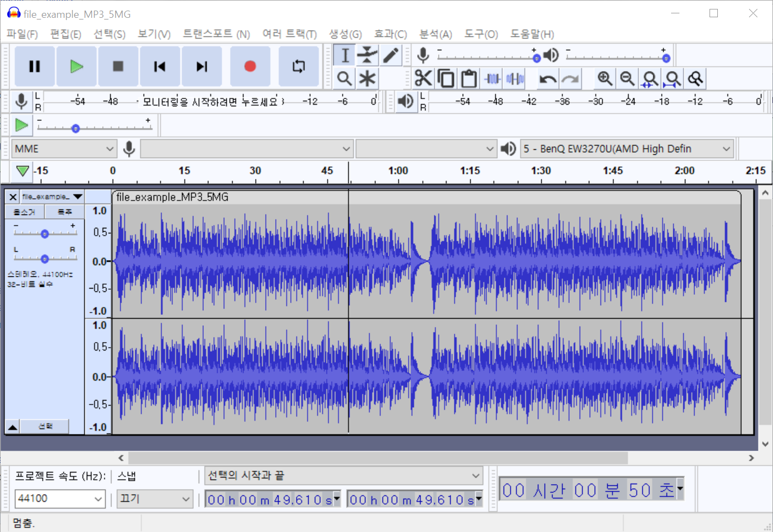Click Fit project to width icon
The width and height of the screenshot is (773, 532).
coord(673,79)
